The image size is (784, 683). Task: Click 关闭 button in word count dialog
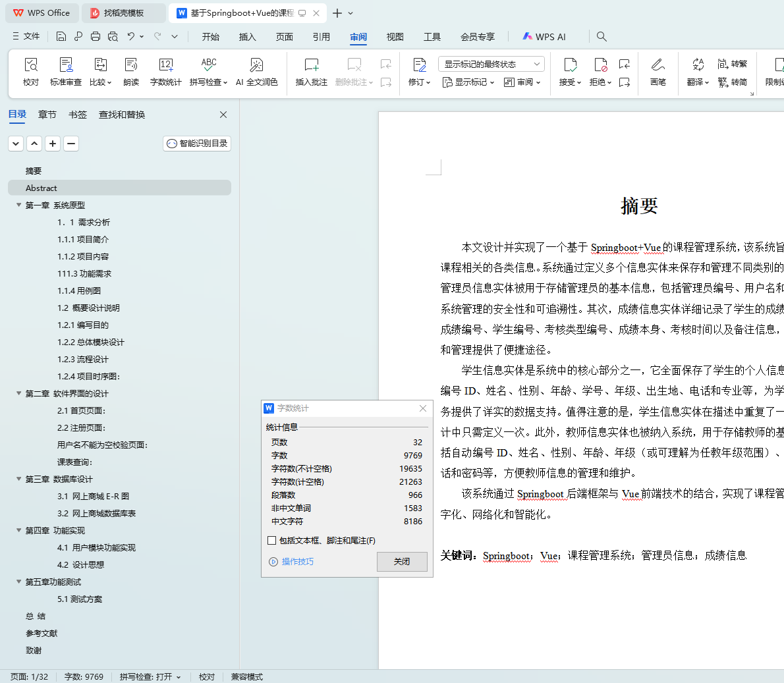click(x=402, y=562)
